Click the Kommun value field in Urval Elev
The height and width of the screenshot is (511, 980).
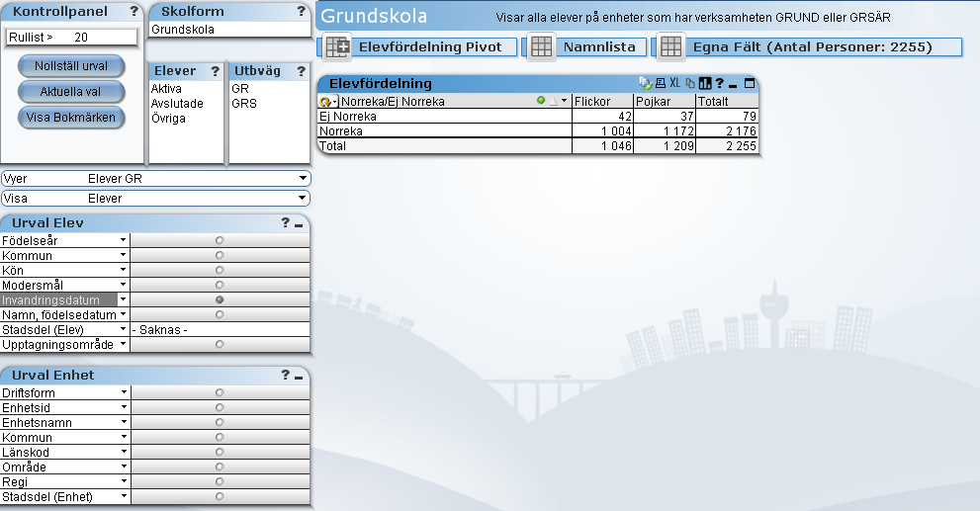pyautogui.click(x=220, y=255)
